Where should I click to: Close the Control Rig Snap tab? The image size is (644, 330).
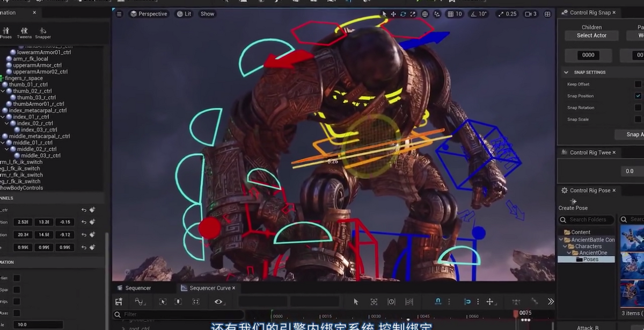coord(614,12)
